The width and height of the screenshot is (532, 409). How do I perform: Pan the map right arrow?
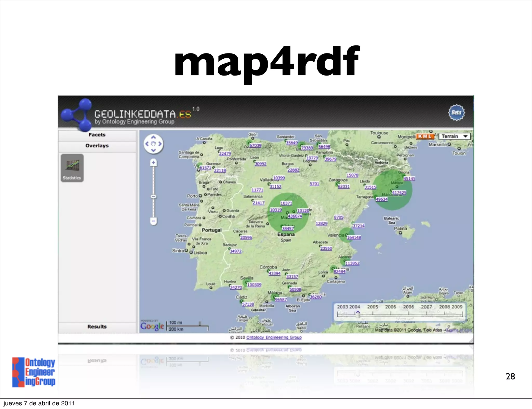point(160,144)
